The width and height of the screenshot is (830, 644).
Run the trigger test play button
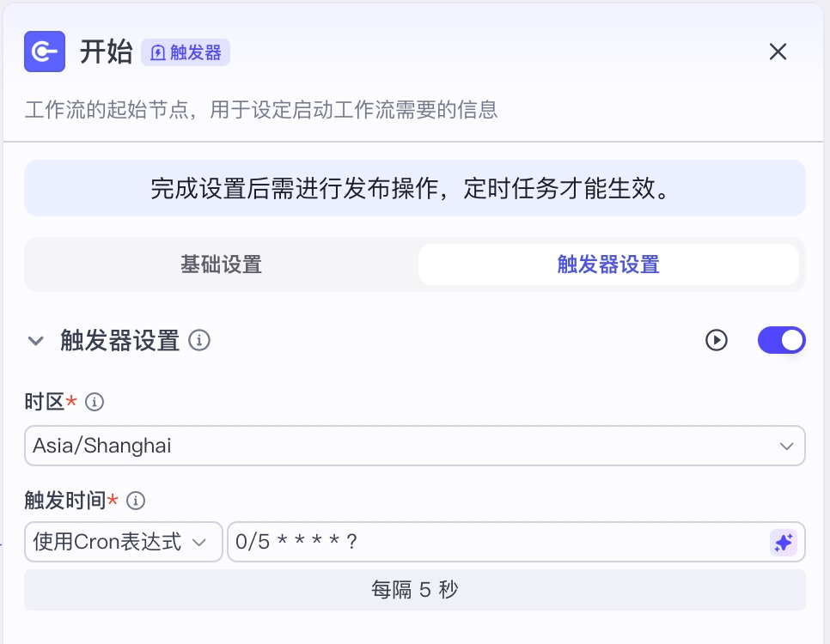pos(717,340)
